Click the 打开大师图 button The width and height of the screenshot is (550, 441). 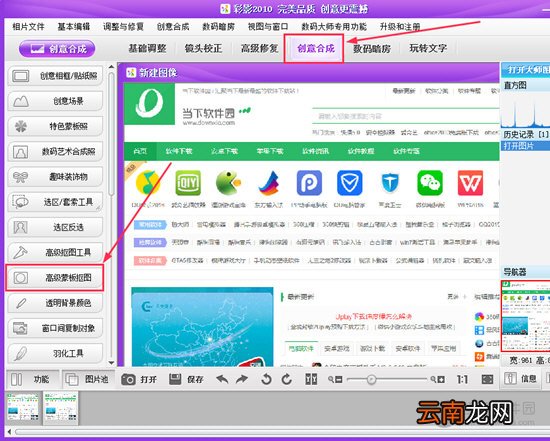526,70
